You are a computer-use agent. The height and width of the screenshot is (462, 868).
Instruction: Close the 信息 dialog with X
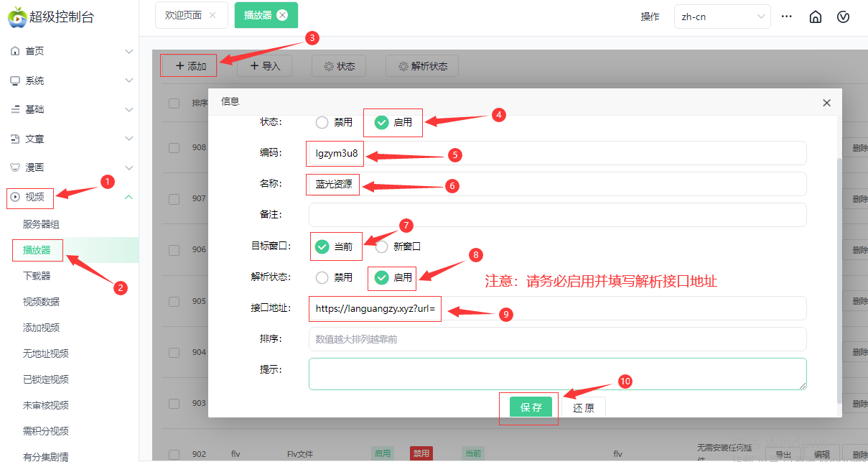[826, 103]
